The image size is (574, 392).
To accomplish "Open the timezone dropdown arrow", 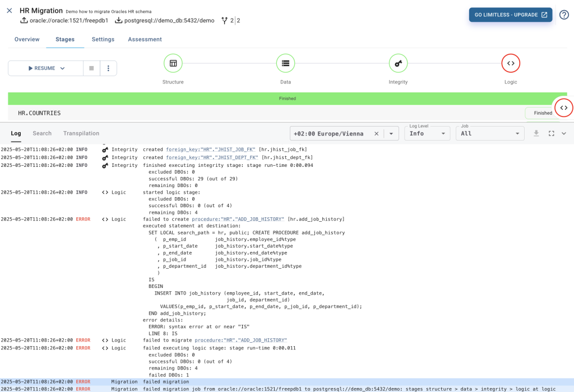I will click(391, 134).
